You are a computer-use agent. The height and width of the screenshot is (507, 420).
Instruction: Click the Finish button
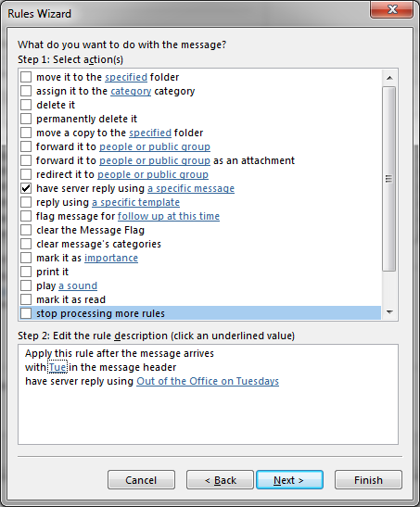[x=368, y=480]
